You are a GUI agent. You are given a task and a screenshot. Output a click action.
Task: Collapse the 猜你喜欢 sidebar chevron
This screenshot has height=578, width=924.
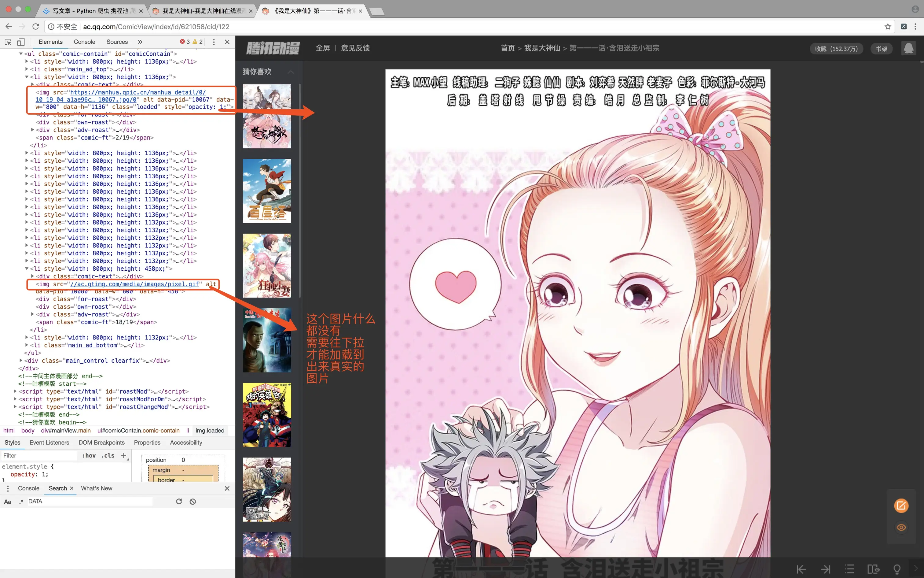pos(291,72)
